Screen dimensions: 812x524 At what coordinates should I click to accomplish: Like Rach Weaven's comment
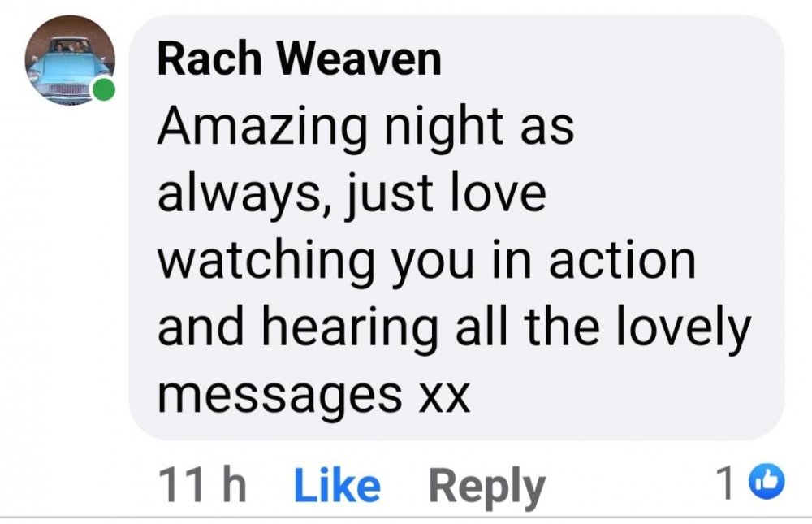(337, 486)
